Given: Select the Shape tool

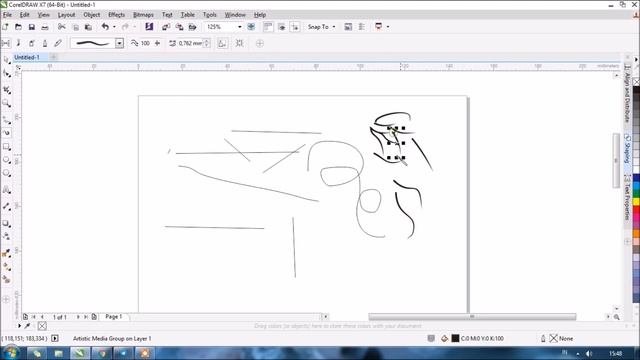Looking at the screenshot, I should pyautogui.click(x=7, y=74).
